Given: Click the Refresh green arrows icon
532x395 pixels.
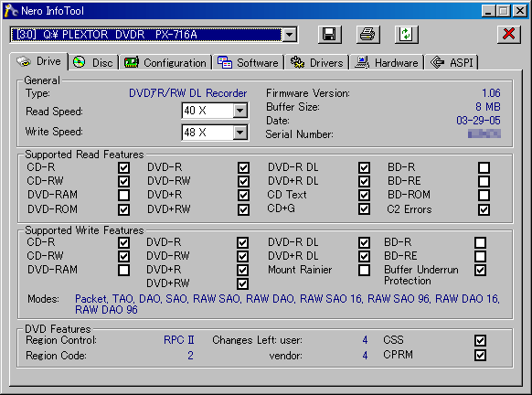Looking at the screenshot, I should click(407, 35).
